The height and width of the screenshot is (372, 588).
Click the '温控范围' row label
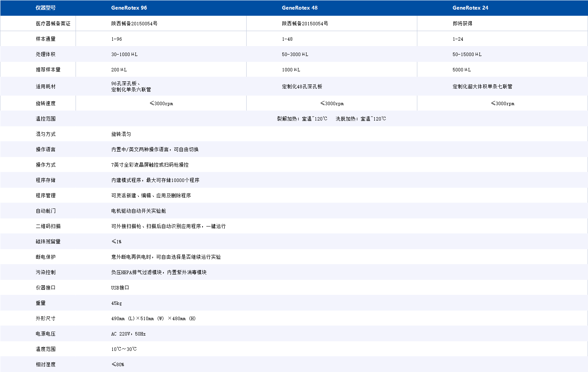click(46, 119)
